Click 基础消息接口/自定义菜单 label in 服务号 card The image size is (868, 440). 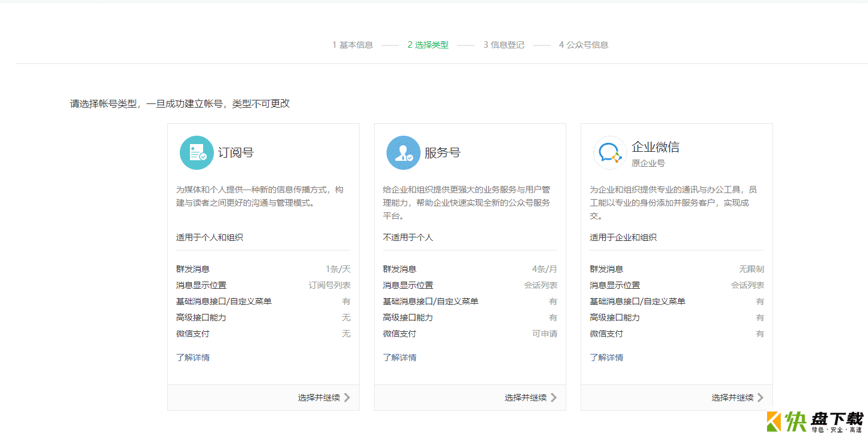[431, 301]
